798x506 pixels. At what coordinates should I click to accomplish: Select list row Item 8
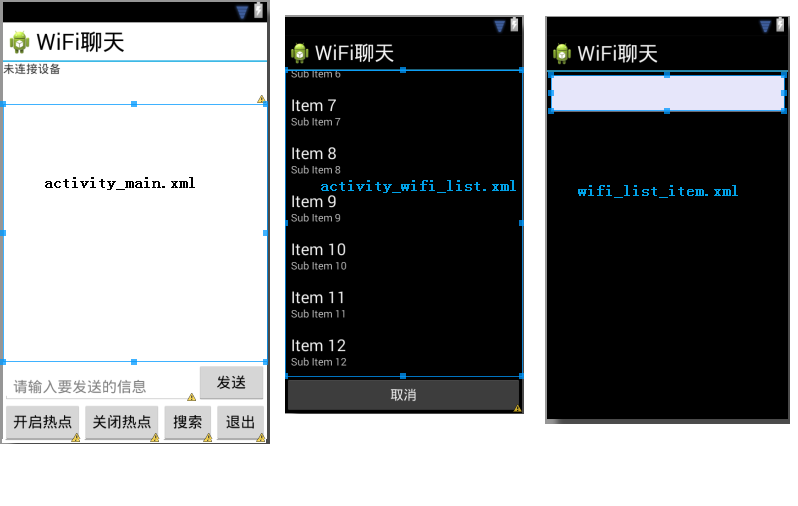(x=404, y=161)
